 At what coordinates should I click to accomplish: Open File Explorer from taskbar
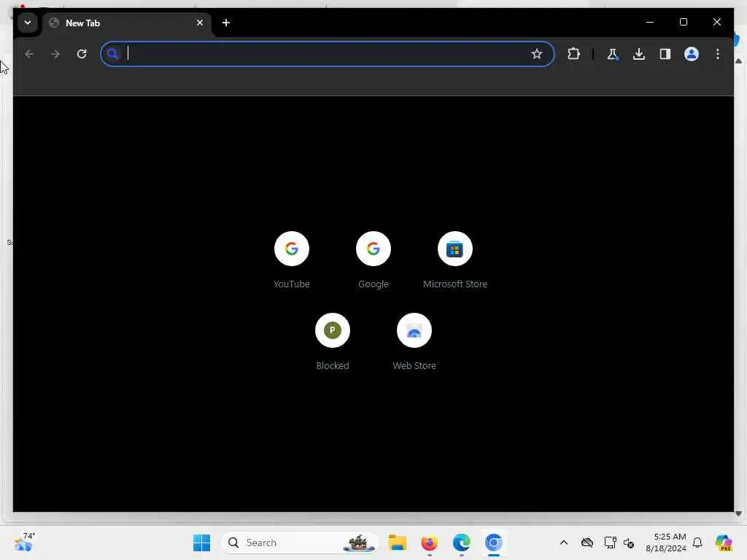[398, 542]
